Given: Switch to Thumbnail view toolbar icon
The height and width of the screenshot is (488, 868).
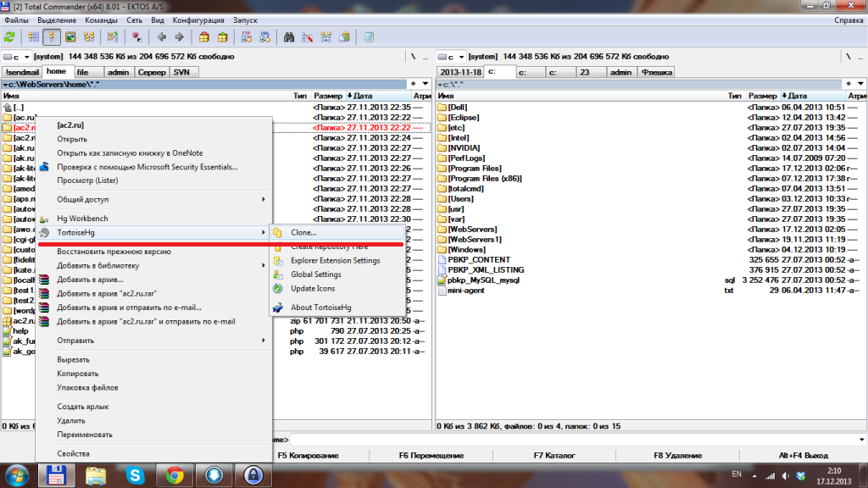Looking at the screenshot, I should click(70, 37).
